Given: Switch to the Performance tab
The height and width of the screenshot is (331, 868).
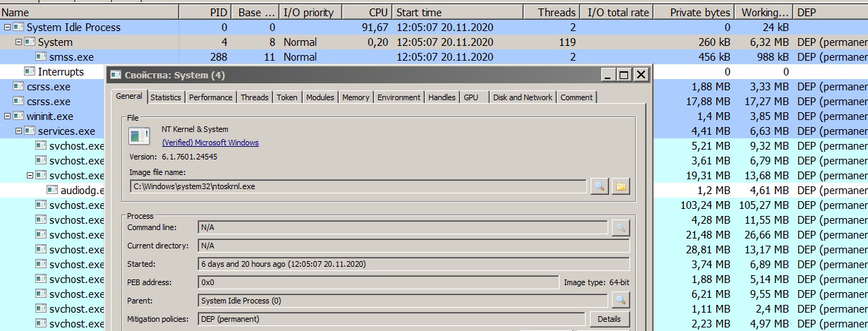Looking at the screenshot, I should [210, 97].
